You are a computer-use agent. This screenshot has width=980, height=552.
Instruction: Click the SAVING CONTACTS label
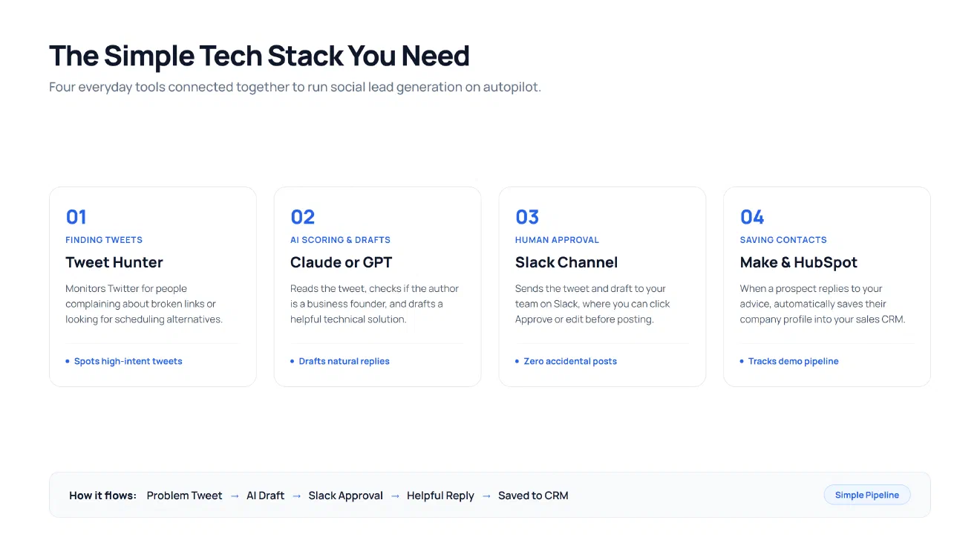(x=783, y=240)
